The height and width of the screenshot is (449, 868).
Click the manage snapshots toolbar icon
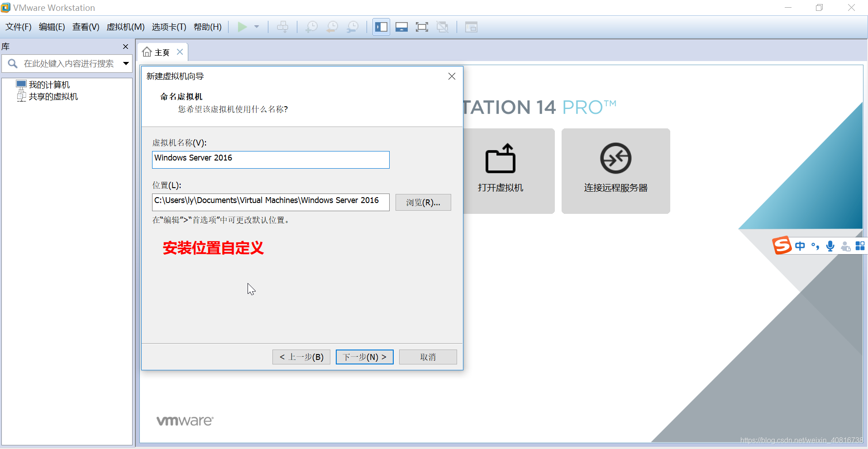pyautogui.click(x=352, y=27)
